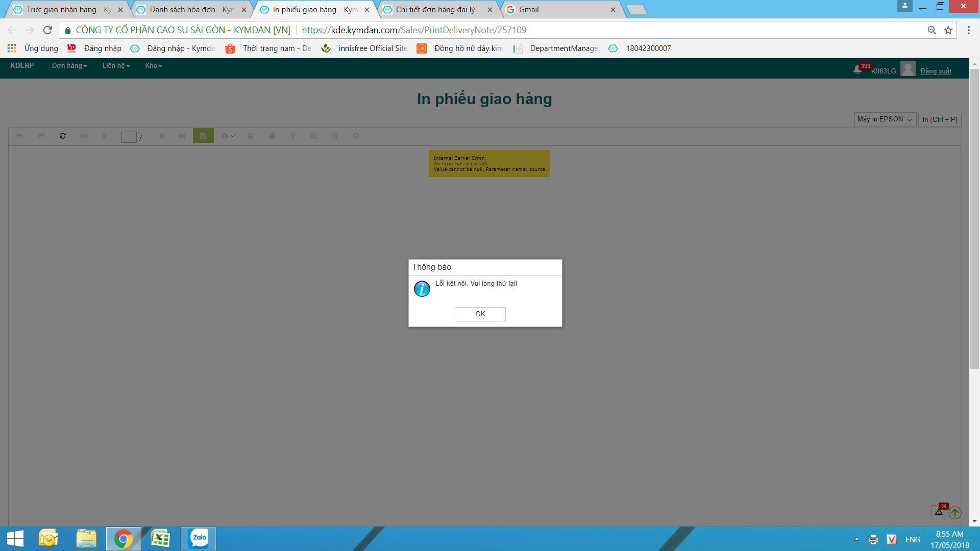Select printer from Máy in EPSON dropdown
The width and height of the screenshot is (980, 551).
(885, 119)
